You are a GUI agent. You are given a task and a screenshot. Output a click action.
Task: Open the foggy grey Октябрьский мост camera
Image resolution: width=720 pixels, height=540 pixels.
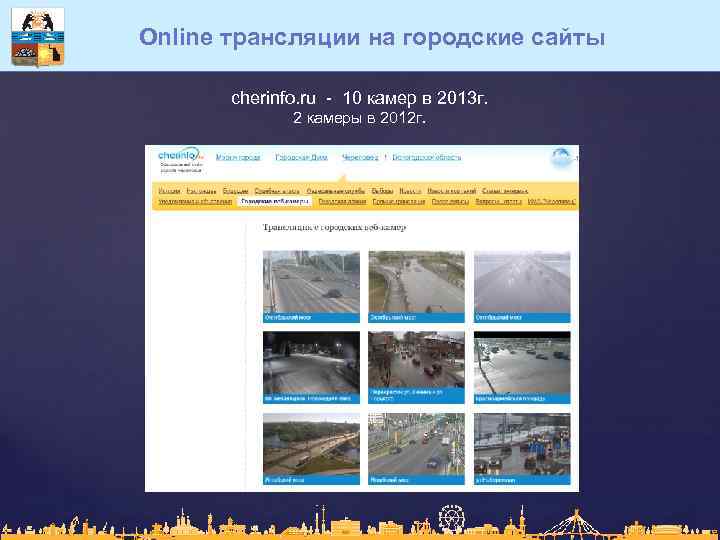pyautogui.click(x=522, y=287)
